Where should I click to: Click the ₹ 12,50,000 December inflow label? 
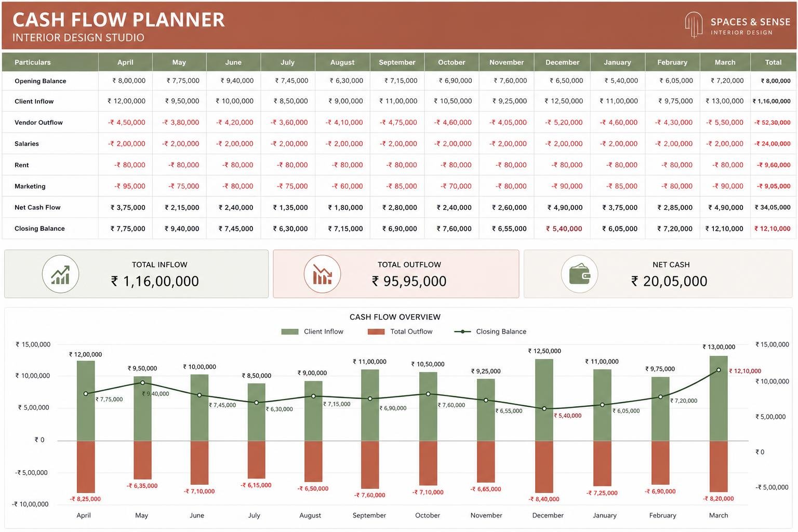tap(544, 351)
